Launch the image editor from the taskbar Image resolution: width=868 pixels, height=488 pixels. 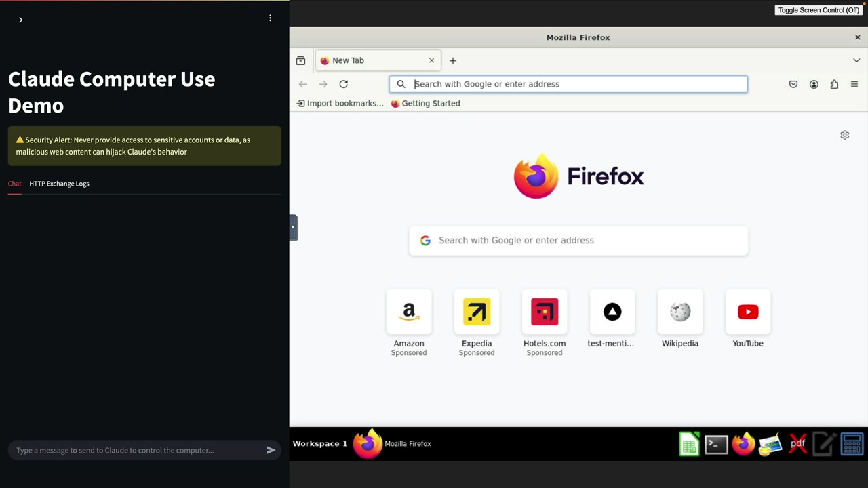pyautogui.click(x=770, y=445)
